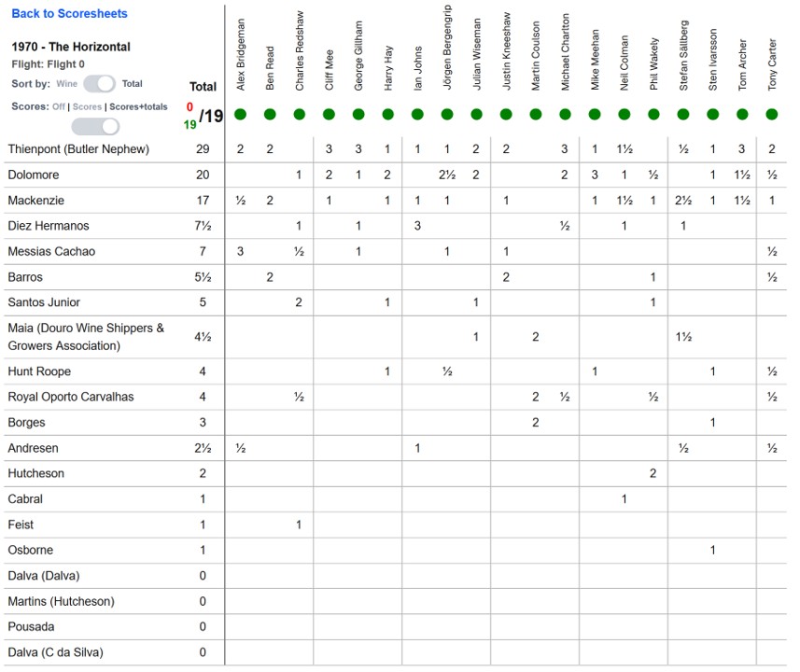The height and width of the screenshot is (672, 800).
Task: Click the green dot under Jörgen Bergengrip
Action: [x=447, y=115]
